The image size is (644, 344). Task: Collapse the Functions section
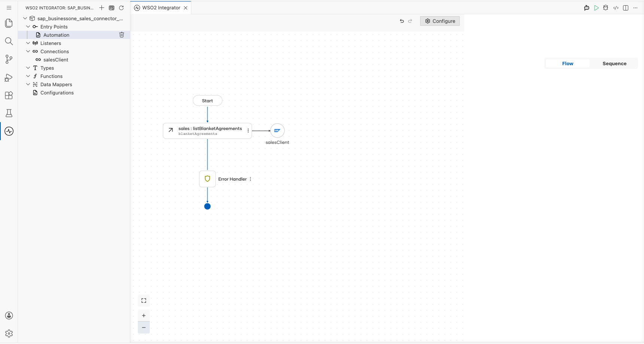pyautogui.click(x=28, y=76)
